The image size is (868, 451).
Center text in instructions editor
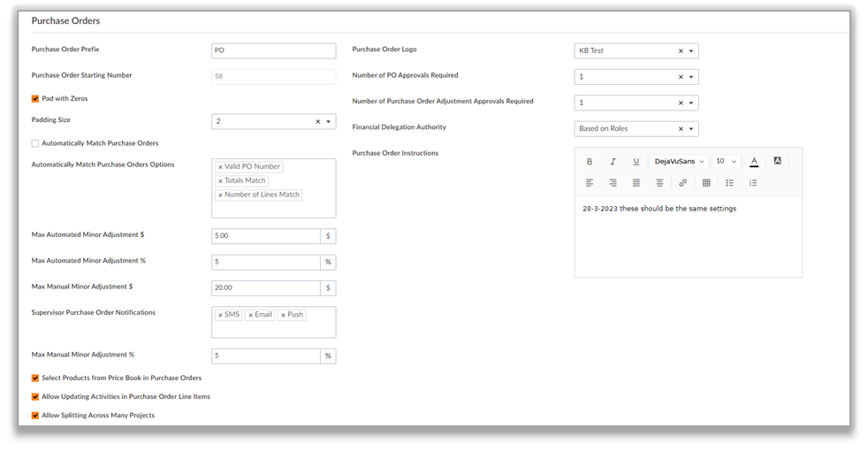[x=659, y=183]
